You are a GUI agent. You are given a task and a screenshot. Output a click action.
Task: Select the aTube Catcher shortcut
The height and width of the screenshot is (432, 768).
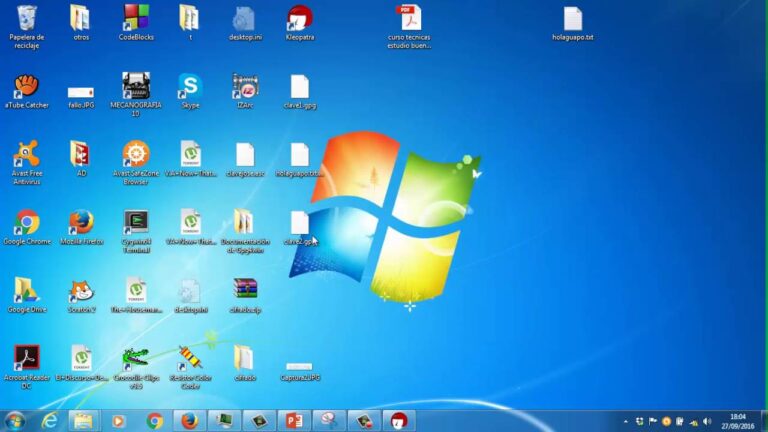click(26, 91)
